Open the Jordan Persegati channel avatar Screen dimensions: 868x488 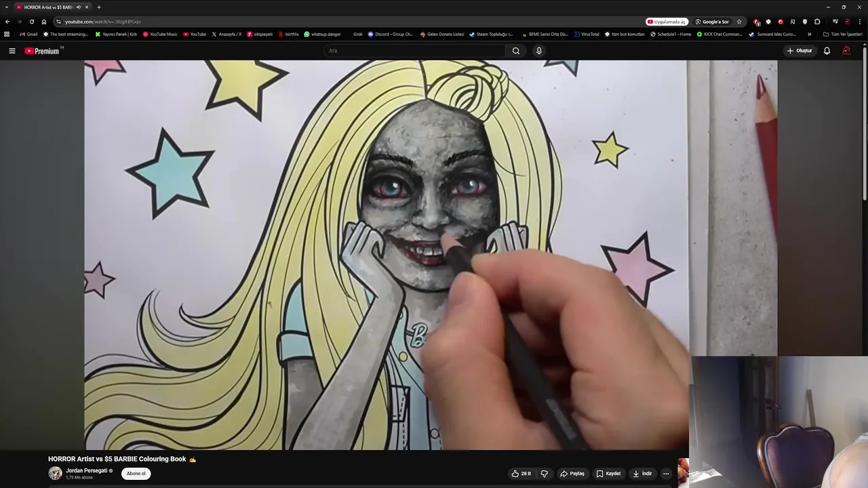pyautogui.click(x=55, y=473)
